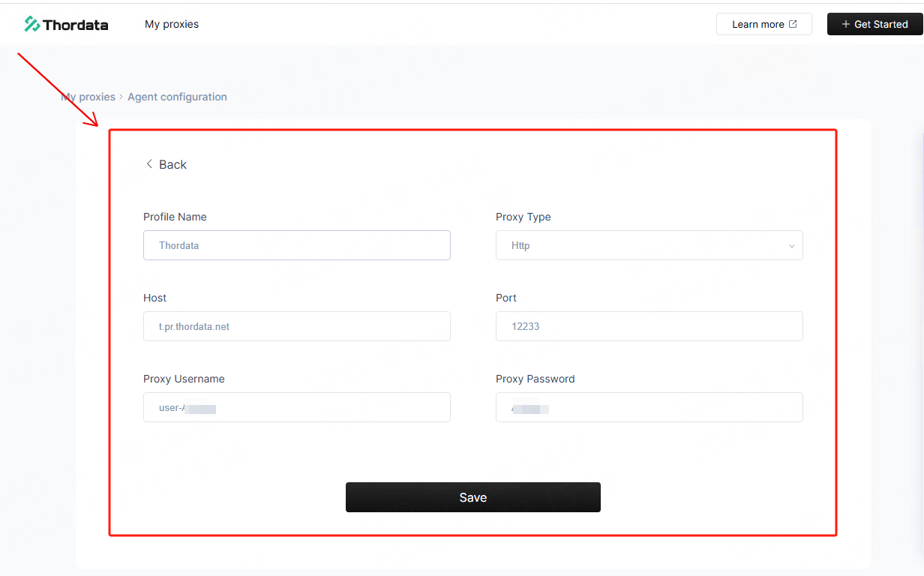Click the Proxy Username label
Image resolution: width=924 pixels, height=576 pixels.
click(x=184, y=379)
